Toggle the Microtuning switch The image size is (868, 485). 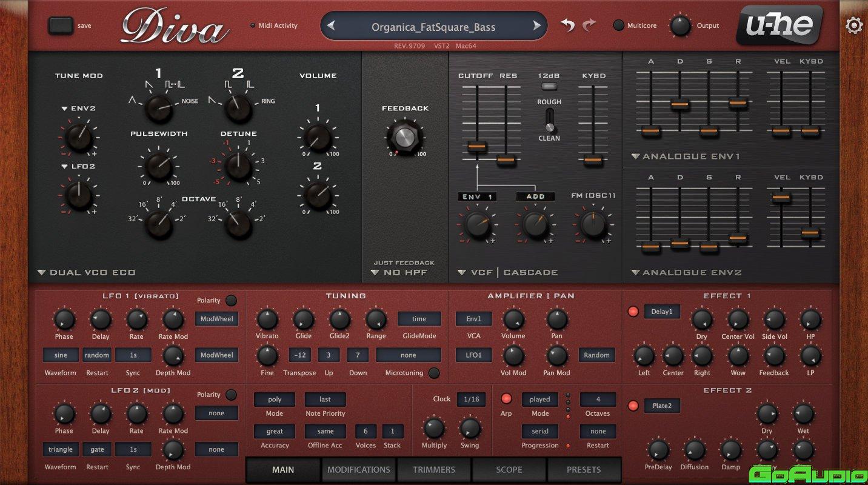(x=434, y=373)
